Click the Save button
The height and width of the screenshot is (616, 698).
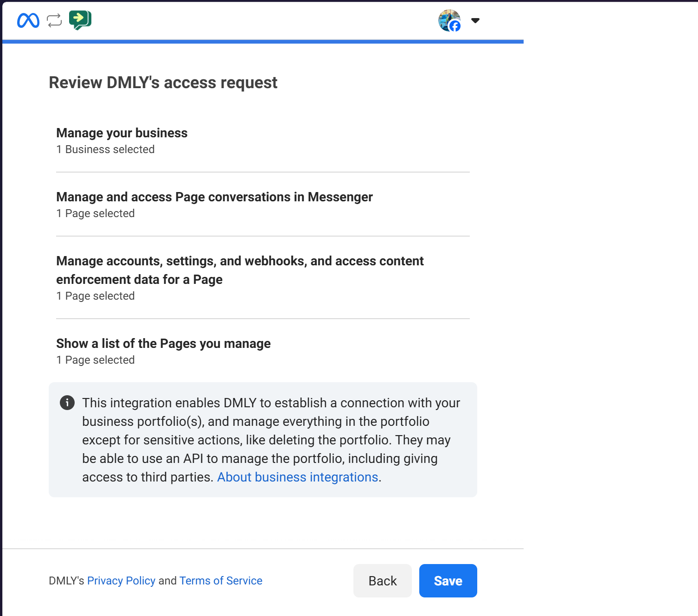click(x=448, y=581)
